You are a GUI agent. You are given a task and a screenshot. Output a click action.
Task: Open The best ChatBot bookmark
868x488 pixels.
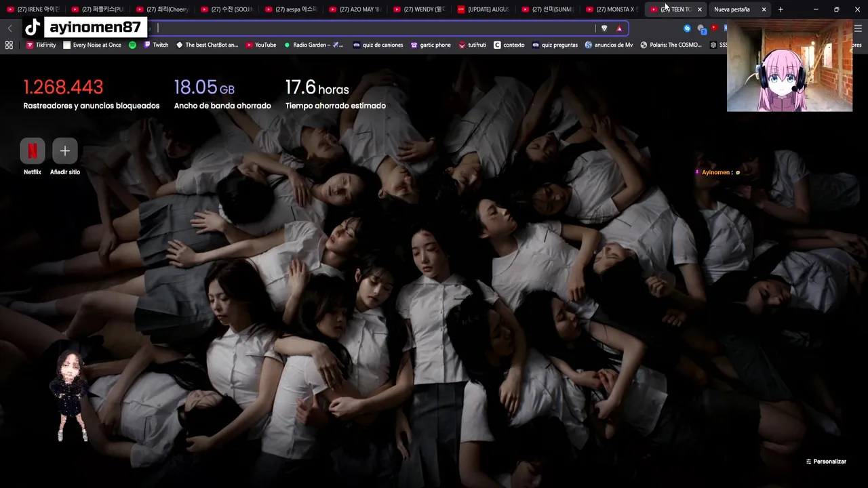[208, 45]
